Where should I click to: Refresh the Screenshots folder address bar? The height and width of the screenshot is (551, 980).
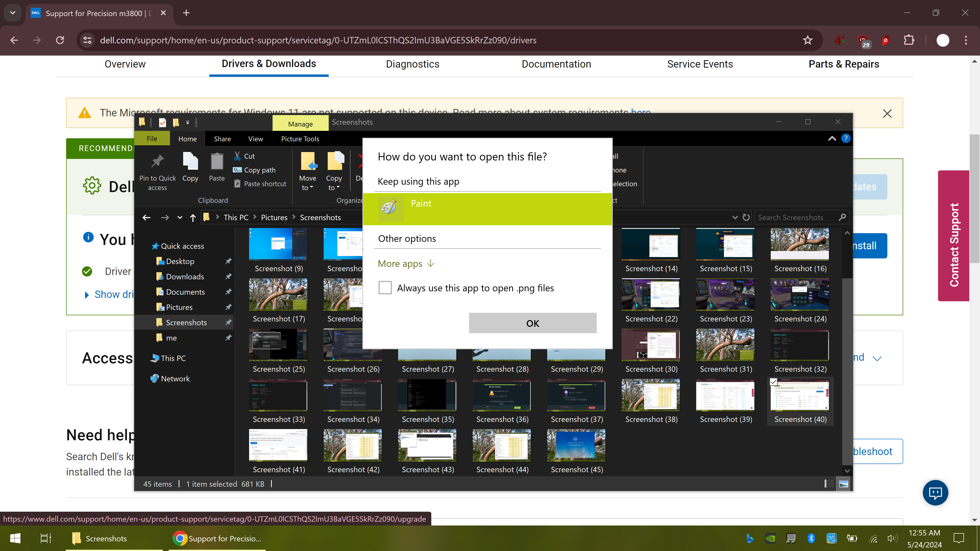pos(746,217)
